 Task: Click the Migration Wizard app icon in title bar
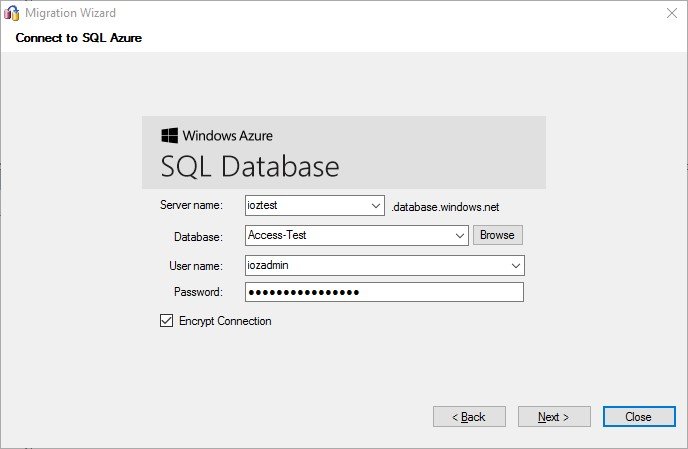coord(11,13)
